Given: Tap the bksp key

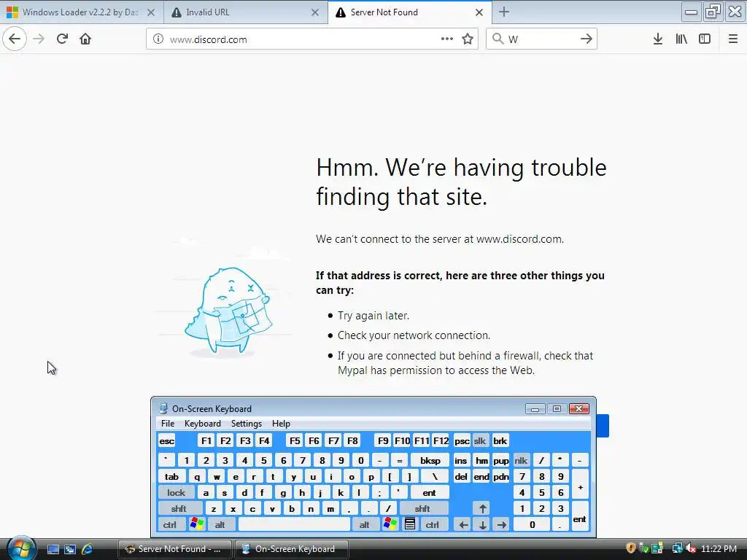Looking at the screenshot, I should click(x=430, y=461).
